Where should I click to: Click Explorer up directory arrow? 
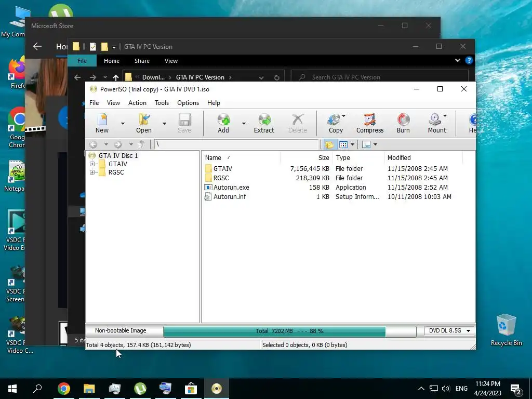116,77
